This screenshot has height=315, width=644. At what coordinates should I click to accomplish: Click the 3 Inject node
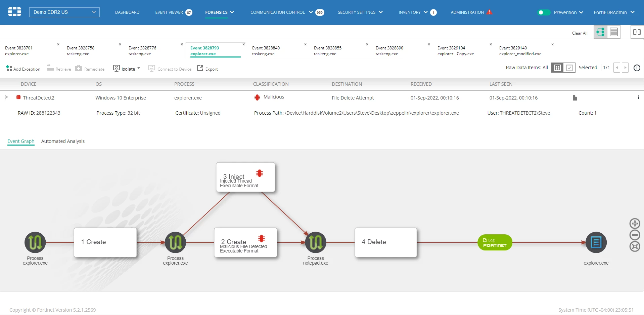245,177
